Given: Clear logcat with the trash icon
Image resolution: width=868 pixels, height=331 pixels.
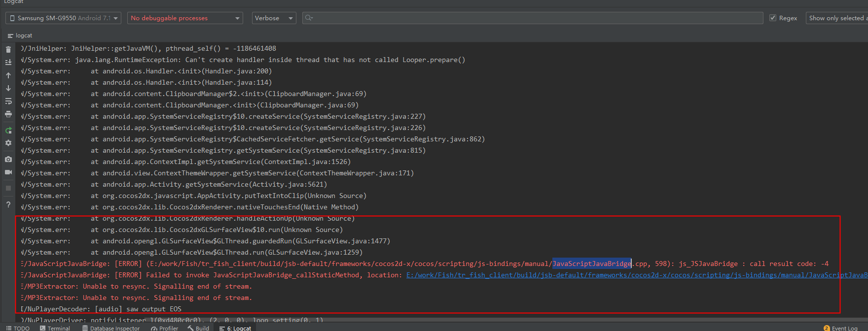Looking at the screenshot, I should (8, 50).
